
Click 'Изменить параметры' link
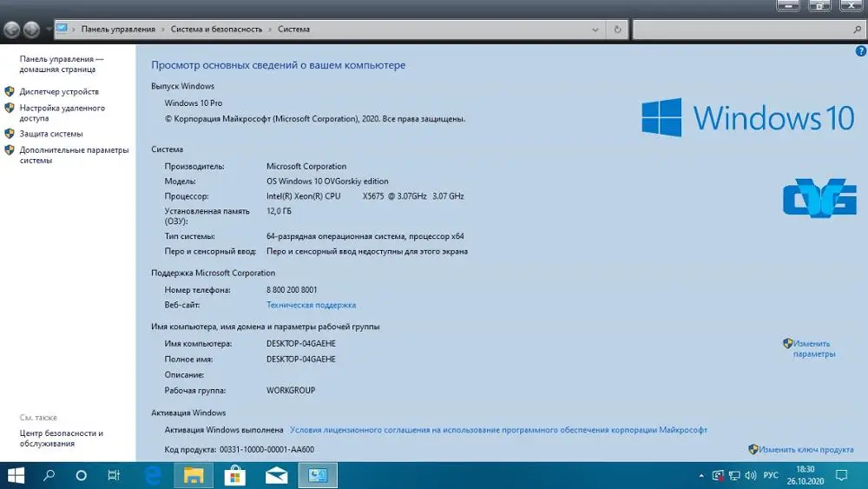(814, 349)
